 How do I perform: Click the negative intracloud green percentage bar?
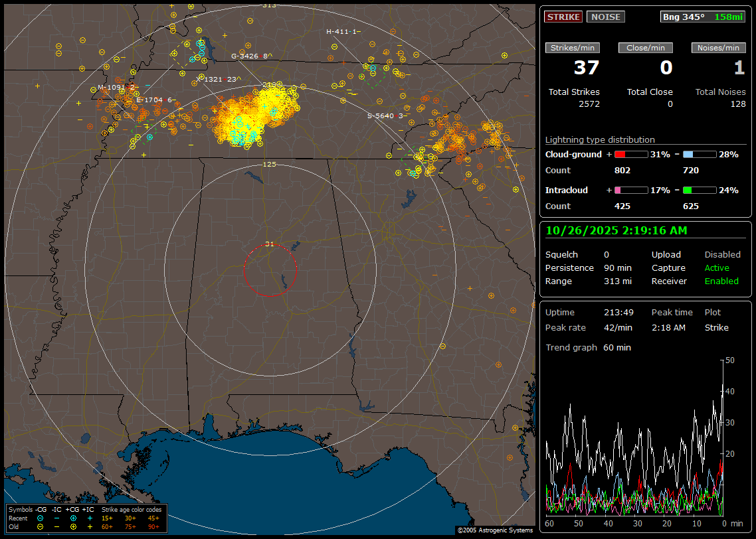pyautogui.click(x=700, y=190)
